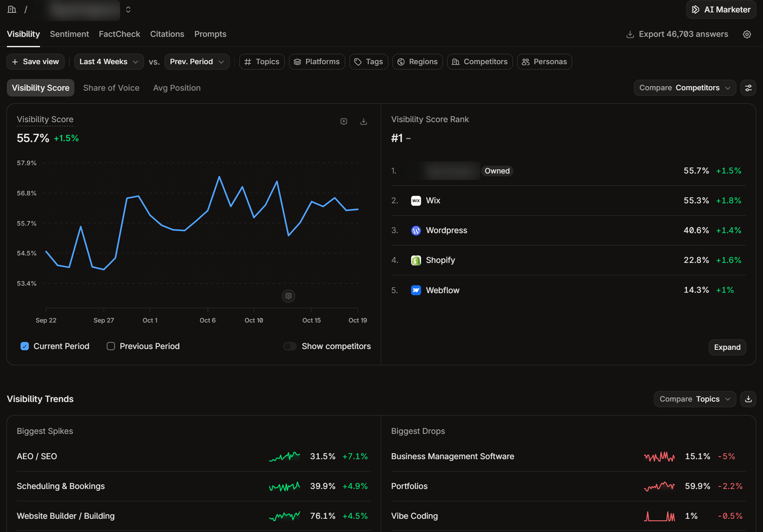Image resolution: width=763 pixels, height=532 pixels.
Task: Filter by Regions
Action: click(x=417, y=62)
